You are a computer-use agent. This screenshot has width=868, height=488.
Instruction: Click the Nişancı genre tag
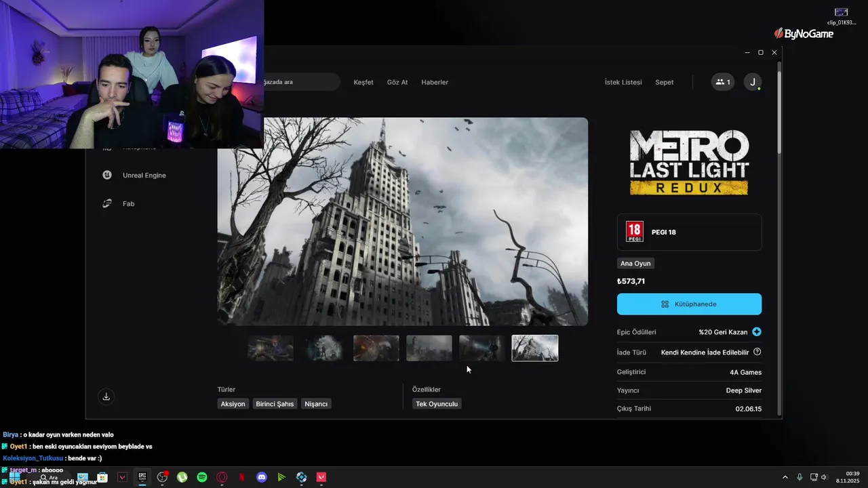point(316,404)
